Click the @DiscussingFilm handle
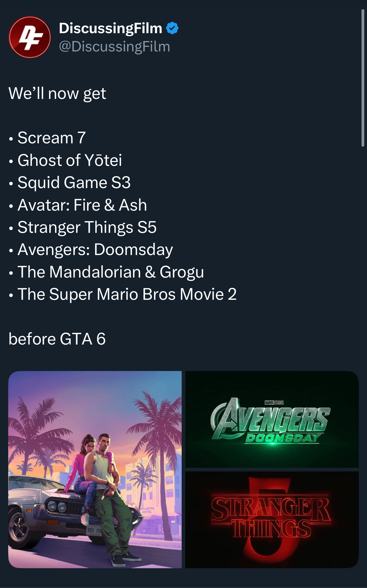This screenshot has height=588, width=367. [114, 47]
